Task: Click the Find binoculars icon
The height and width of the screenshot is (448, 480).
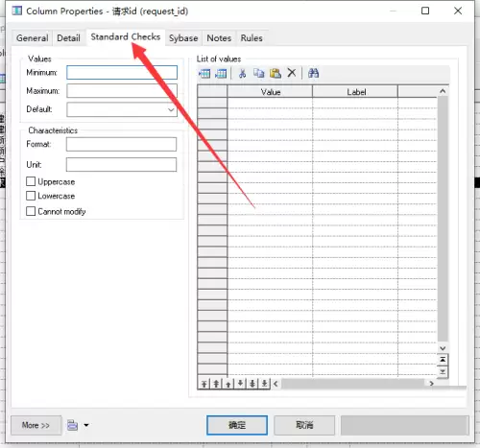Action: tap(313, 73)
